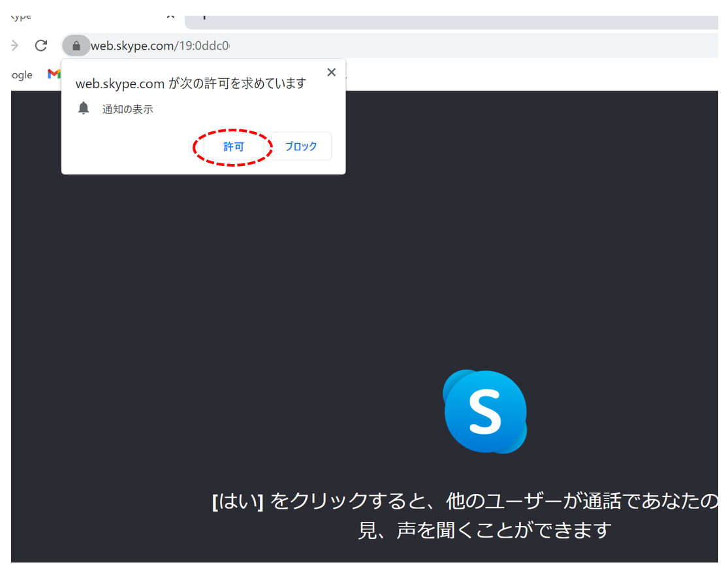The width and height of the screenshot is (728, 571).
Task: Click the Skype logo
Action: point(484,412)
